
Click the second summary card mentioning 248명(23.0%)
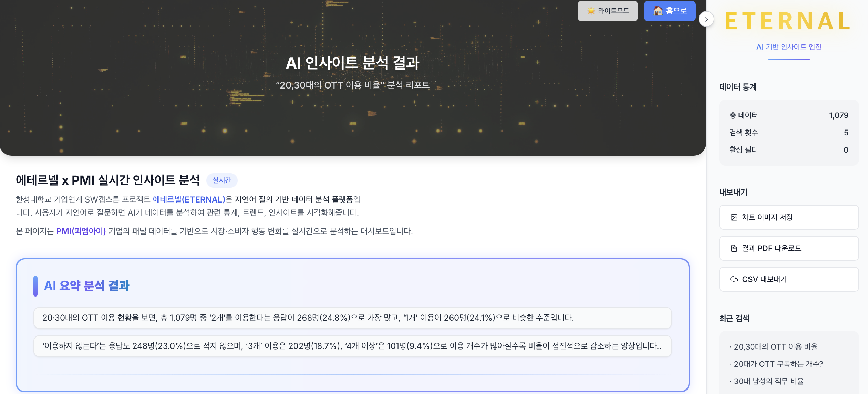(353, 346)
